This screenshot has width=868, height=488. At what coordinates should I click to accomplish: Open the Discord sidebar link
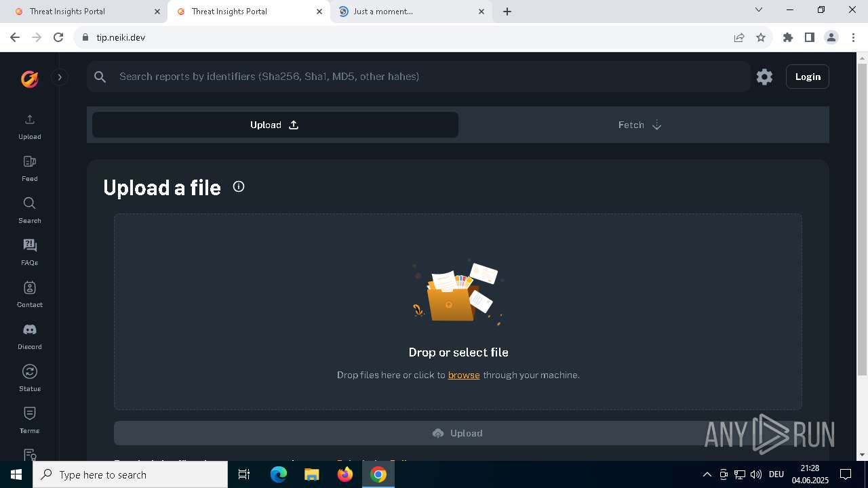point(29,337)
